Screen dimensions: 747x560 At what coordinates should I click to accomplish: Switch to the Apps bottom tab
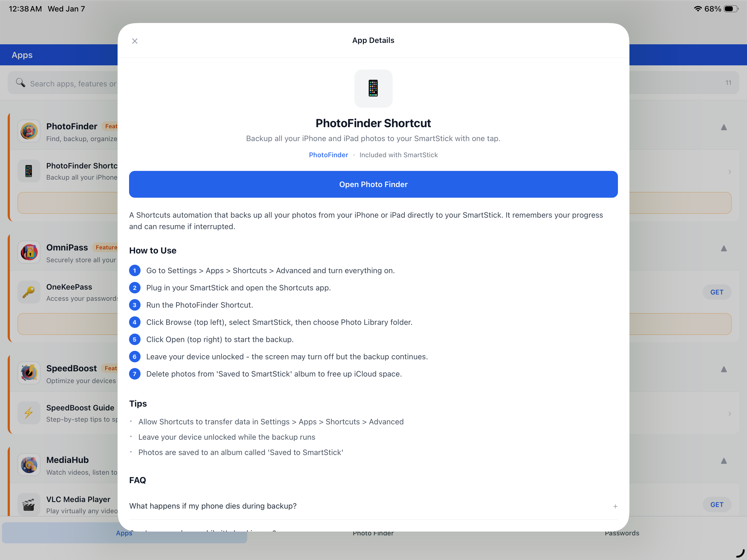(x=124, y=533)
